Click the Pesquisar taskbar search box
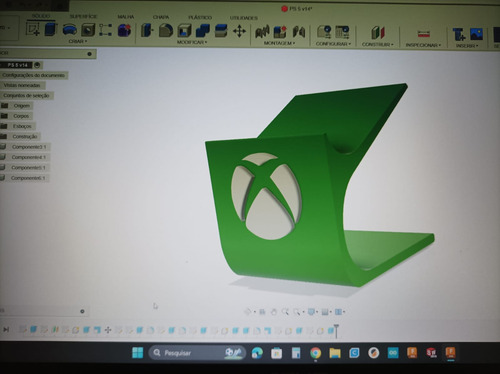The width and height of the screenshot is (500, 374). pos(197,353)
